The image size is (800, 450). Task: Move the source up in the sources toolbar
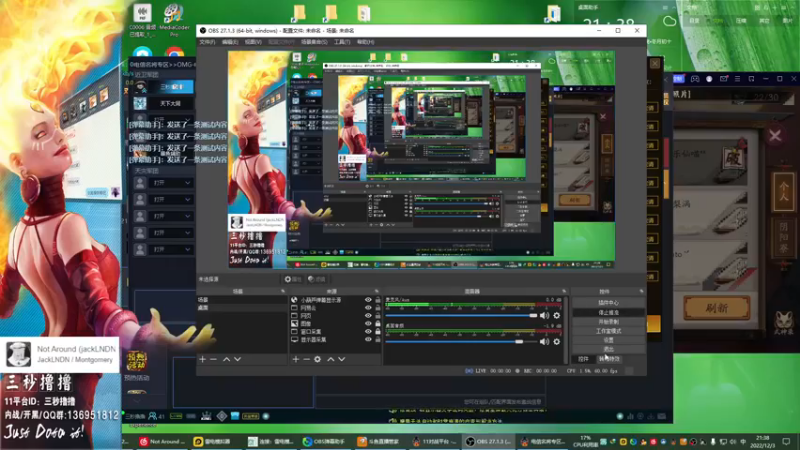(x=330, y=359)
